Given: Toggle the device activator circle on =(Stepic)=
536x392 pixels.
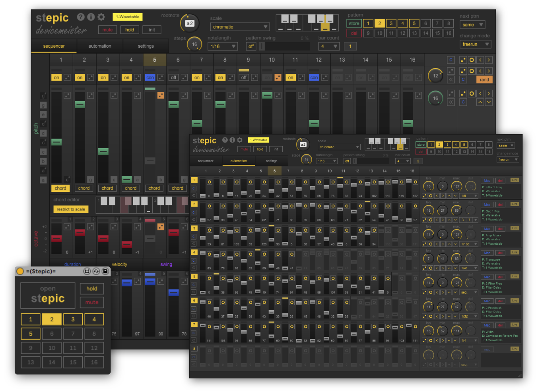Looking at the screenshot, I should (x=20, y=271).
